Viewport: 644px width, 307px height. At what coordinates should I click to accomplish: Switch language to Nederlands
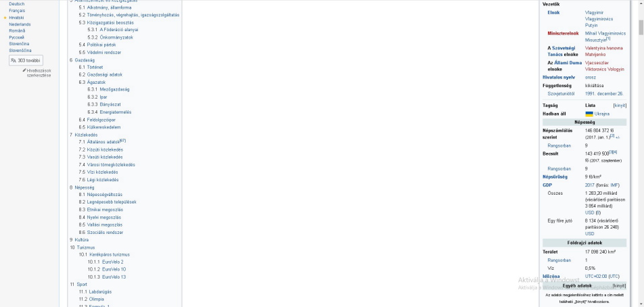point(20,24)
